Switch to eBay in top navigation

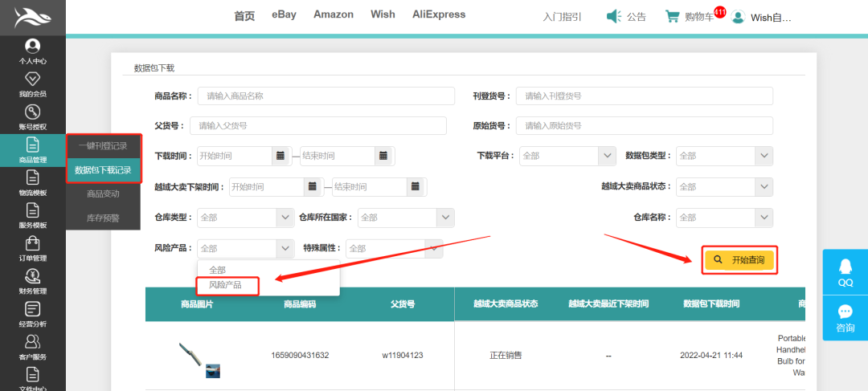(x=284, y=15)
